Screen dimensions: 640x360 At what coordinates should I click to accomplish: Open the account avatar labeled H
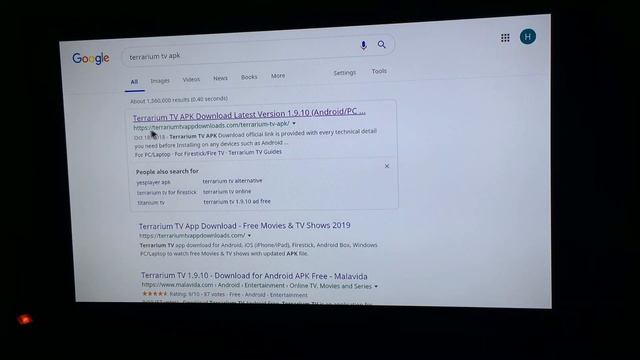[528, 37]
